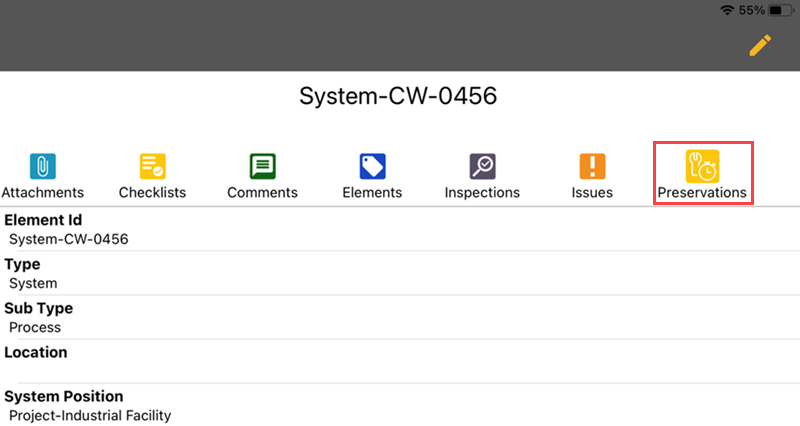Open the Issues exclamation icon
This screenshot has width=800, height=426.
(x=592, y=166)
